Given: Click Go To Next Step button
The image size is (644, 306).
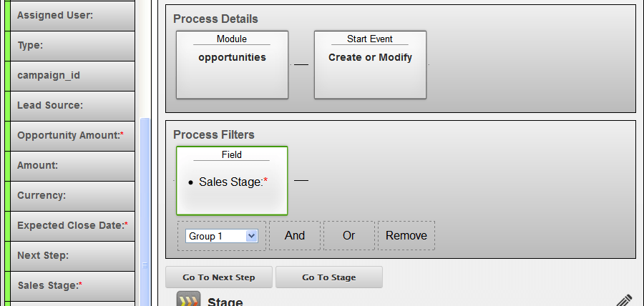Looking at the screenshot, I should pyautogui.click(x=219, y=277).
